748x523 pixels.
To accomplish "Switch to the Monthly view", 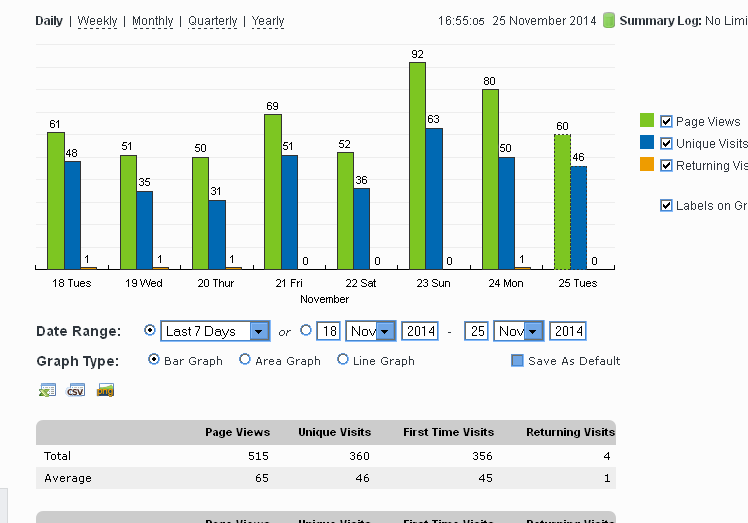I will coord(153,21).
